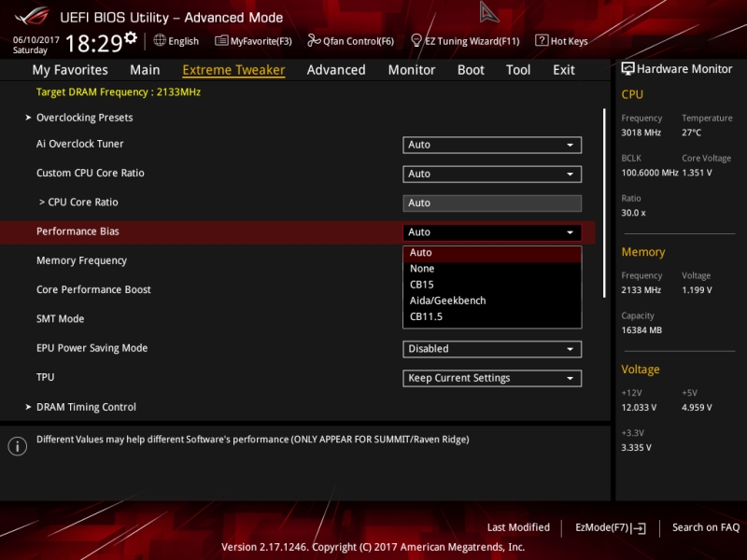Open the Monitor tab
This screenshot has width=747, height=560.
click(x=412, y=70)
